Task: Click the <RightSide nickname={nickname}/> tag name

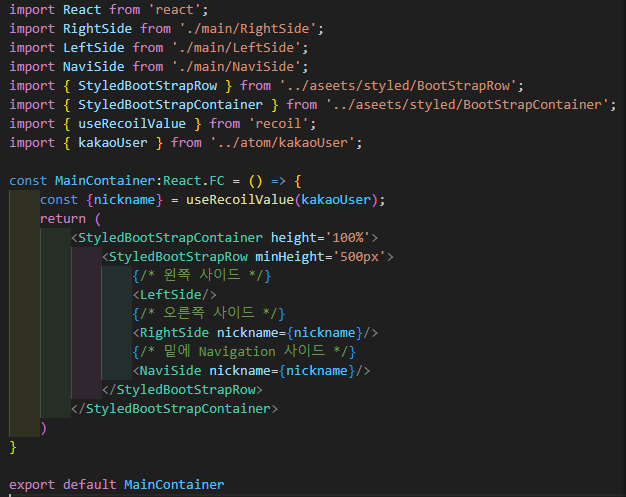Action: coord(174,333)
